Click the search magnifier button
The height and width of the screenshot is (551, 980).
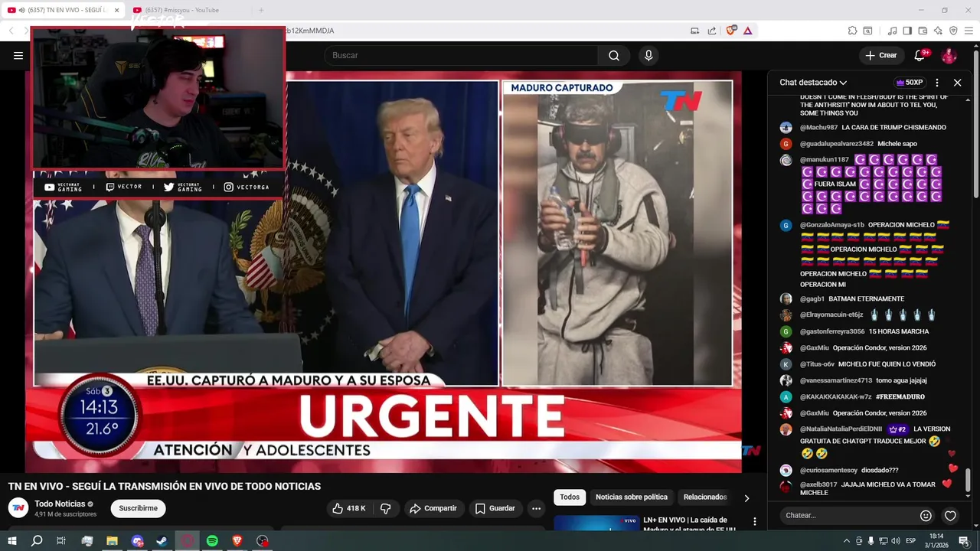coord(614,55)
